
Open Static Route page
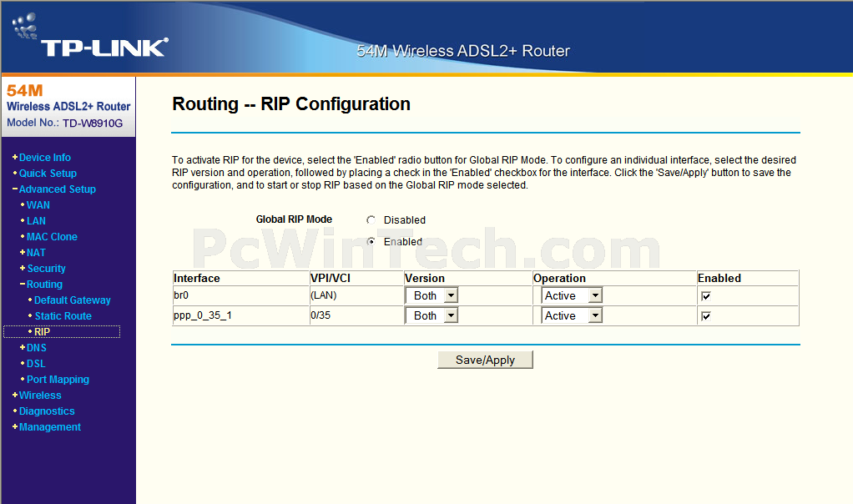[63, 316]
